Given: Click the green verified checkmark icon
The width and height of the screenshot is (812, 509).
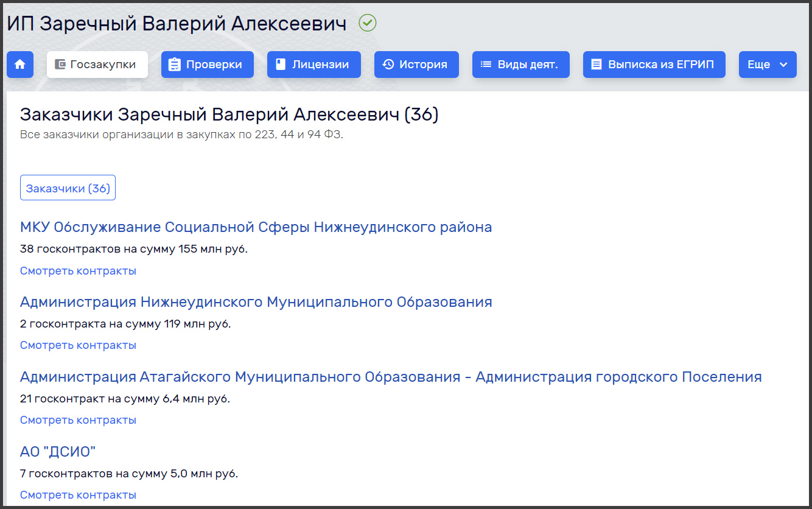Looking at the screenshot, I should pos(368,23).
